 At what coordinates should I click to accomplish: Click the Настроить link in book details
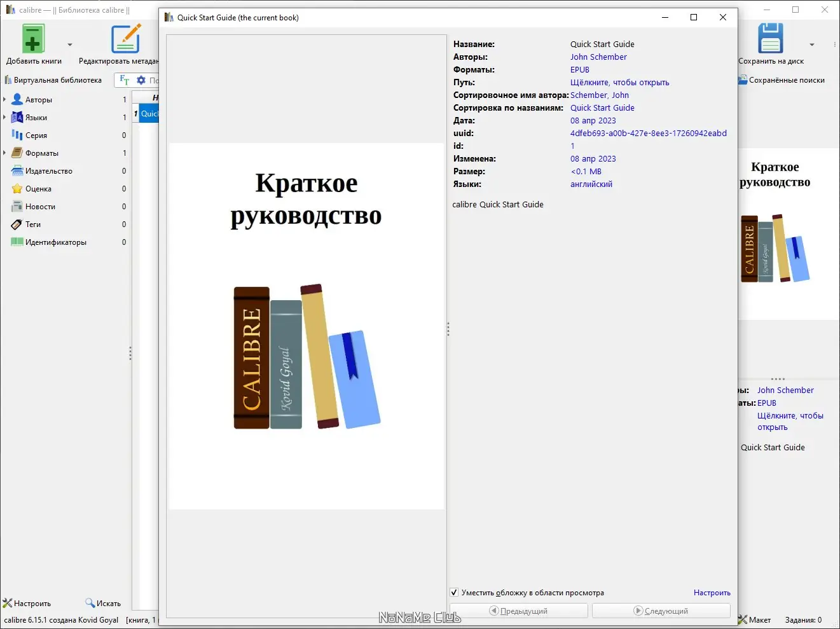[x=712, y=593]
